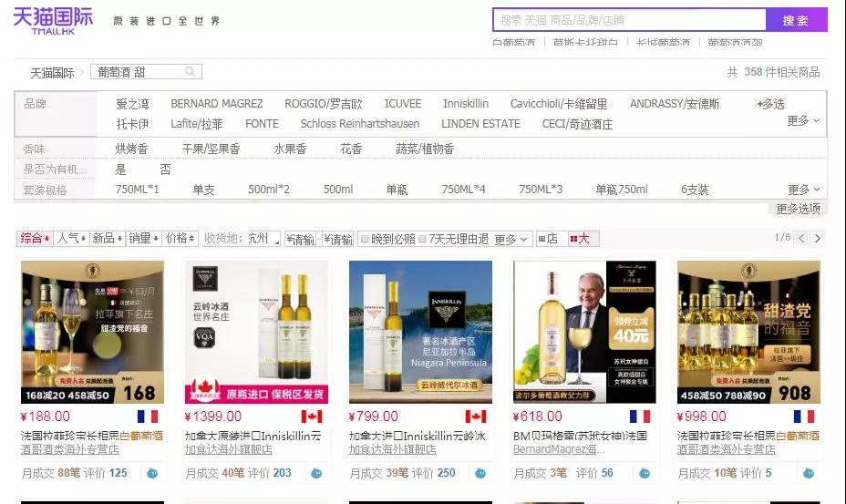
Task: Select 是 for organic filter
Action: (x=121, y=170)
